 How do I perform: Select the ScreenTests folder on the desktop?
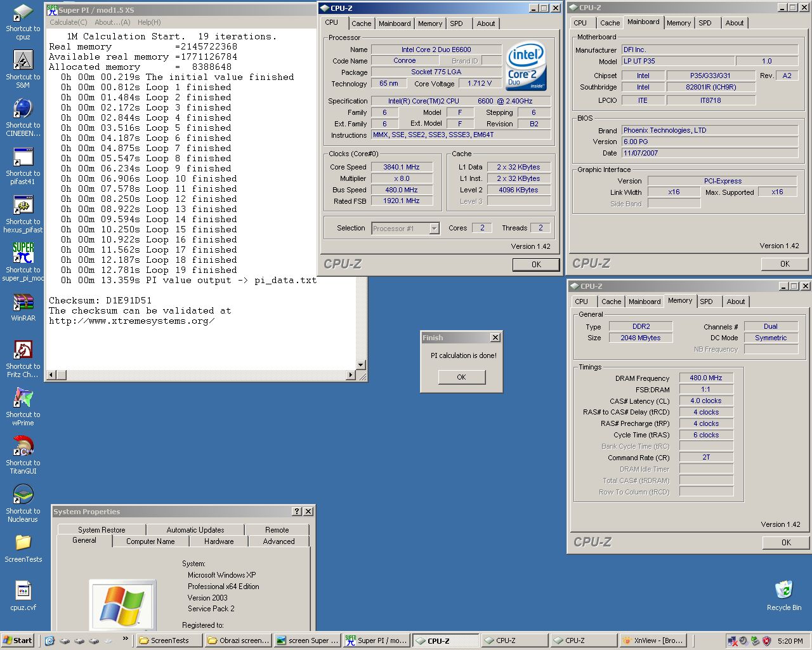pos(23,548)
